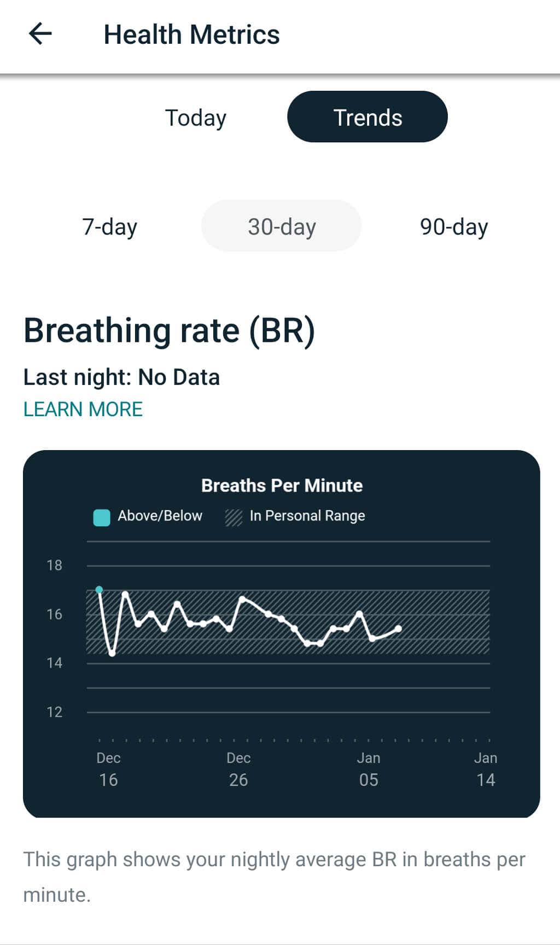
Task: Tap the Last night: No Data text
Action: pos(121,377)
